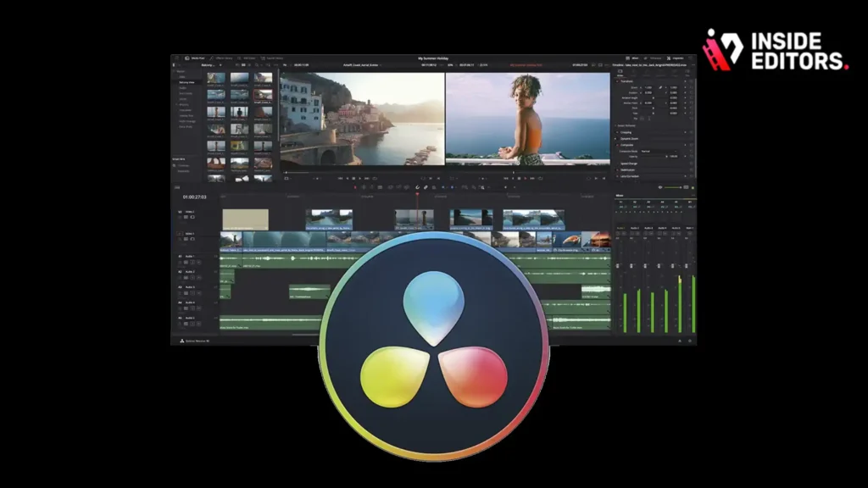The height and width of the screenshot is (488, 868).
Task: Toggle loop in the timeline viewer
Action: 540,178
